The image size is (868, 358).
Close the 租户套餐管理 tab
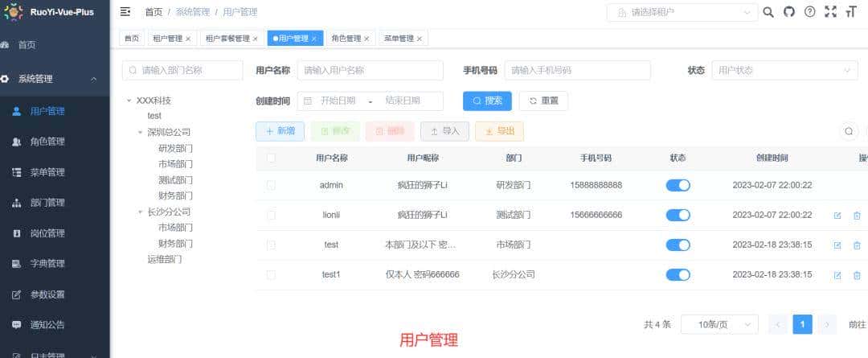tap(256, 39)
